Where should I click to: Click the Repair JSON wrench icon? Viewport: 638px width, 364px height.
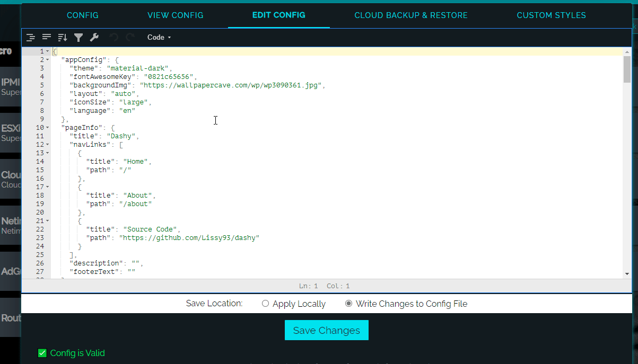[x=94, y=37]
